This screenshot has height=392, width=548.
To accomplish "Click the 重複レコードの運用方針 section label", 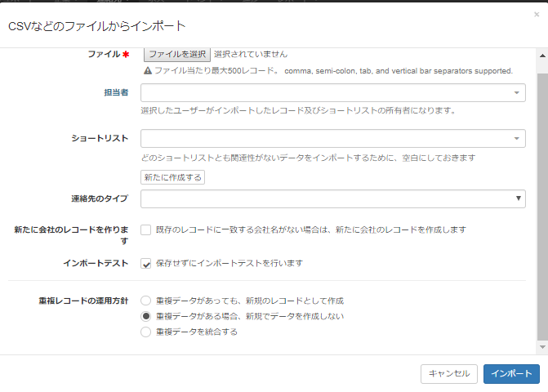I will [x=83, y=301].
